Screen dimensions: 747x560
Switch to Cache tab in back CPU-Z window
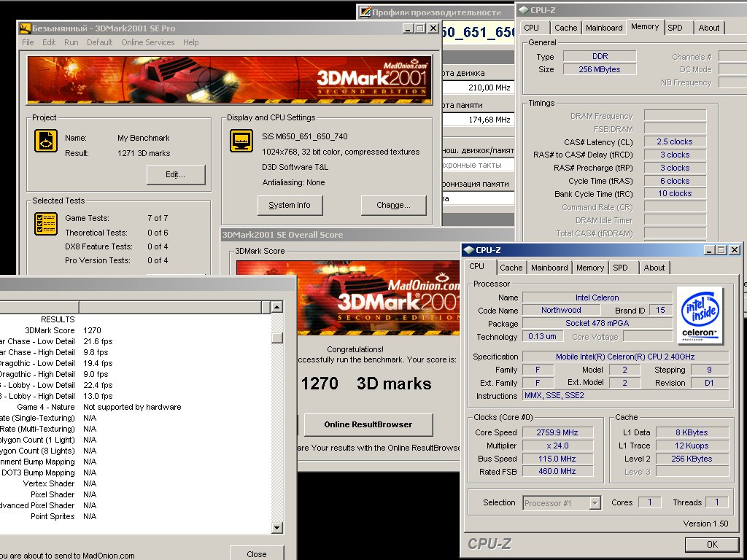pyautogui.click(x=566, y=28)
